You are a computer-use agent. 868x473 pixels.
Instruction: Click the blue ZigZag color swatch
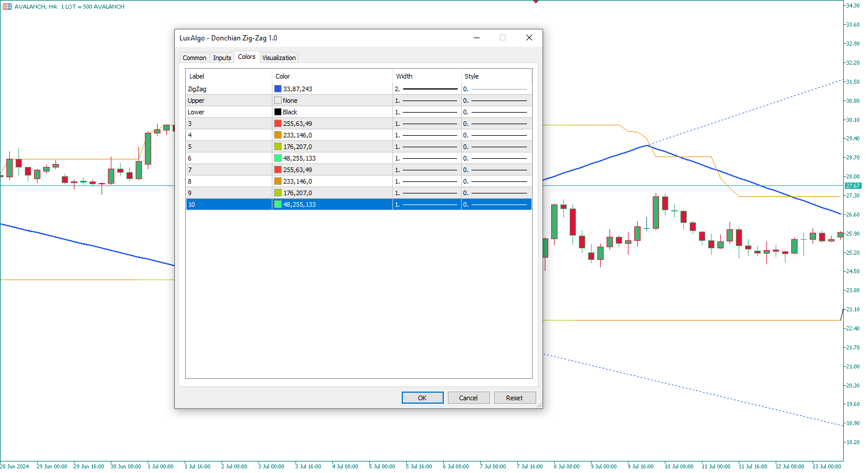[x=278, y=89]
